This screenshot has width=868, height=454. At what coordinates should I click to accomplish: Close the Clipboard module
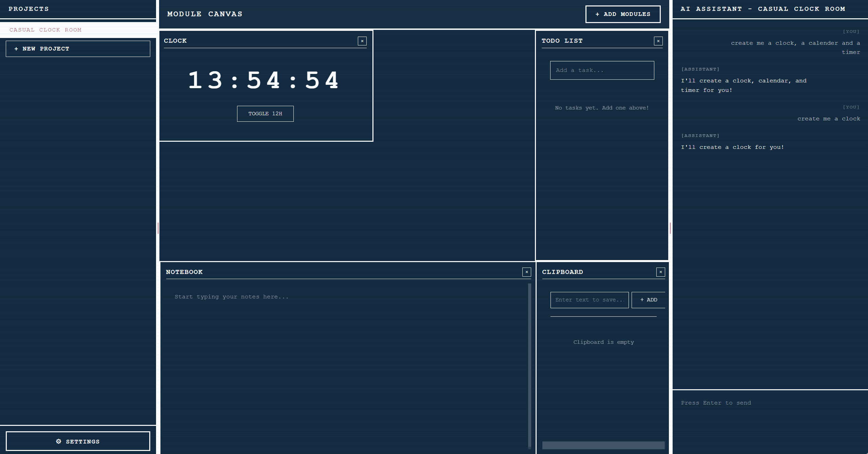660,272
